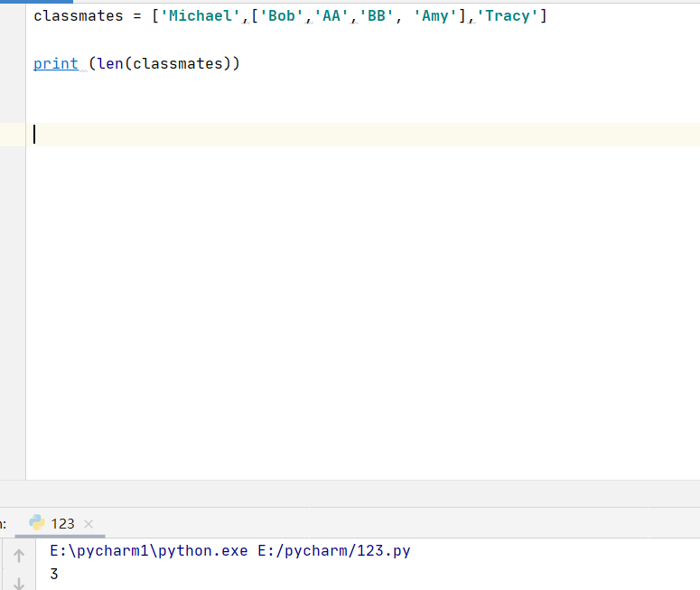Click the 'Bob' string in nested list
Viewport: 700px width, 590px height.
[x=281, y=16]
